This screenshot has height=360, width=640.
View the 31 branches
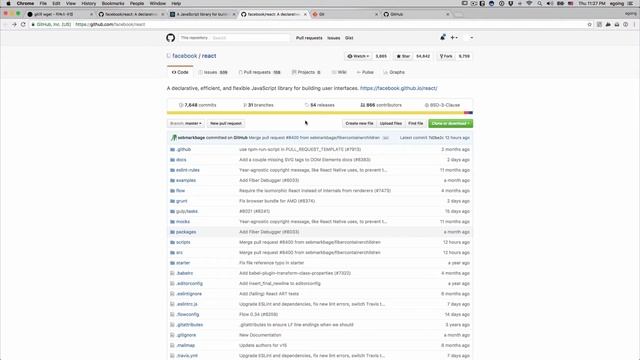[x=258, y=105]
